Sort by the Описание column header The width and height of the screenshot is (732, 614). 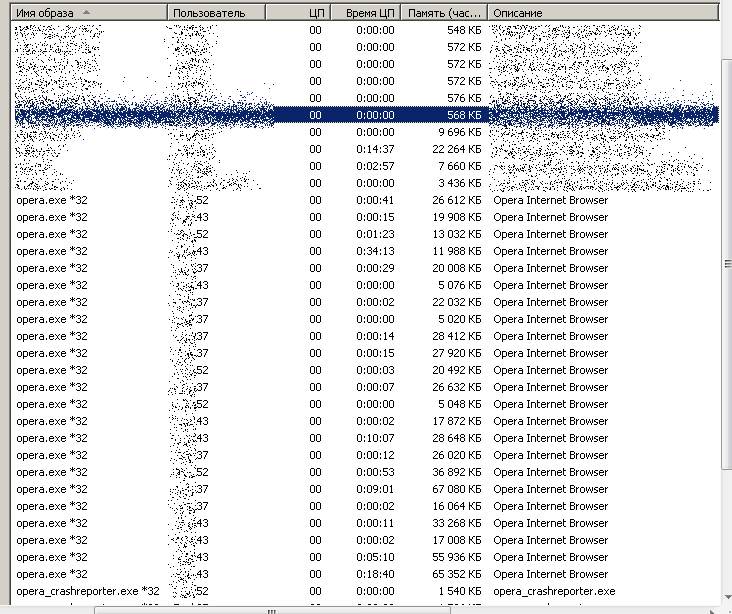click(603, 13)
